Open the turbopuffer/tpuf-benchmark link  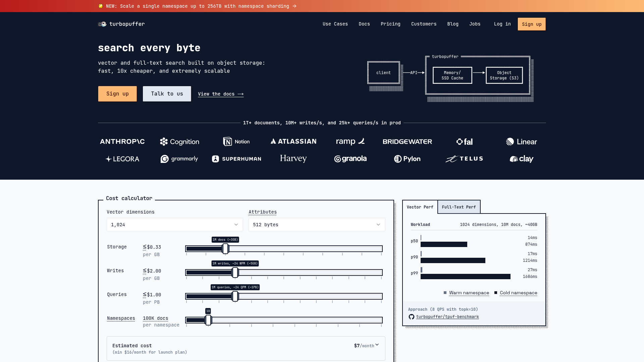click(447, 317)
